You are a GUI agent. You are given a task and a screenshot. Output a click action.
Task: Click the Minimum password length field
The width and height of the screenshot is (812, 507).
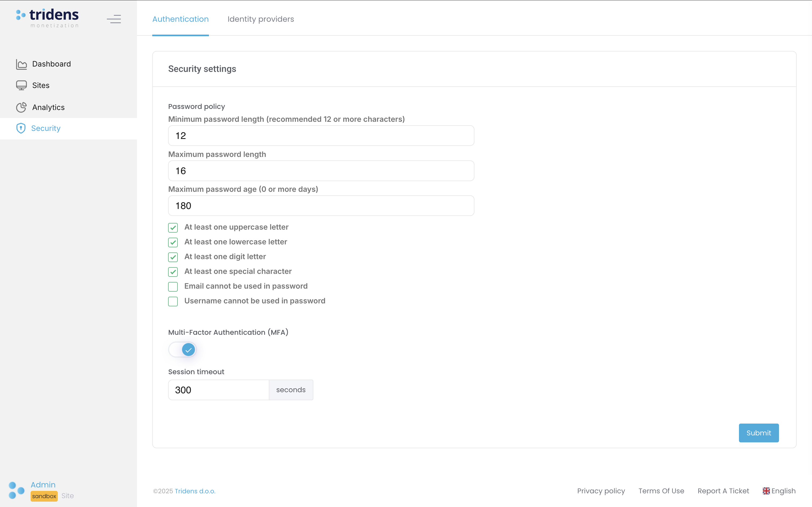[321, 135]
